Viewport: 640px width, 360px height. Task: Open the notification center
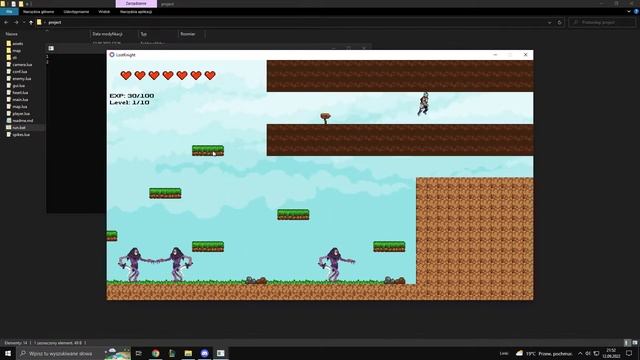click(629, 353)
